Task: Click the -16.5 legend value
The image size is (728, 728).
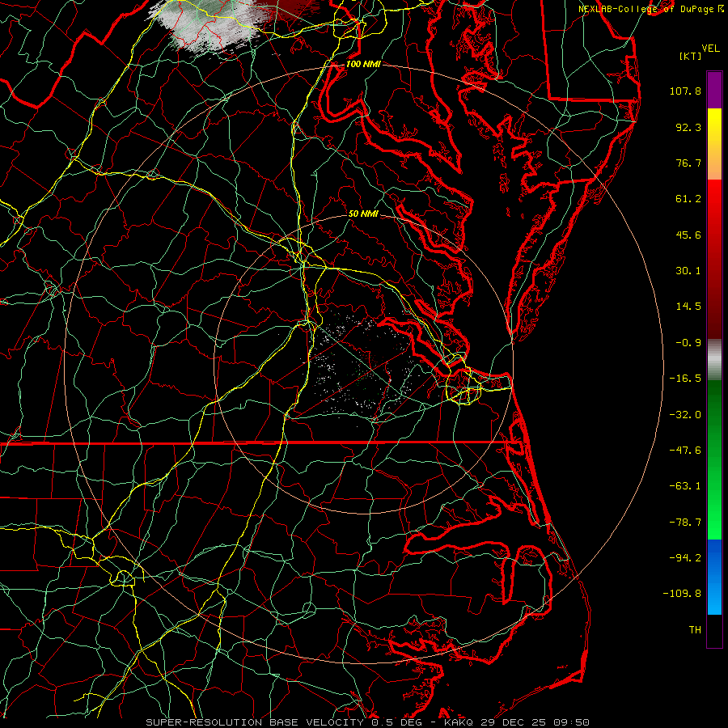Action: 685,379
